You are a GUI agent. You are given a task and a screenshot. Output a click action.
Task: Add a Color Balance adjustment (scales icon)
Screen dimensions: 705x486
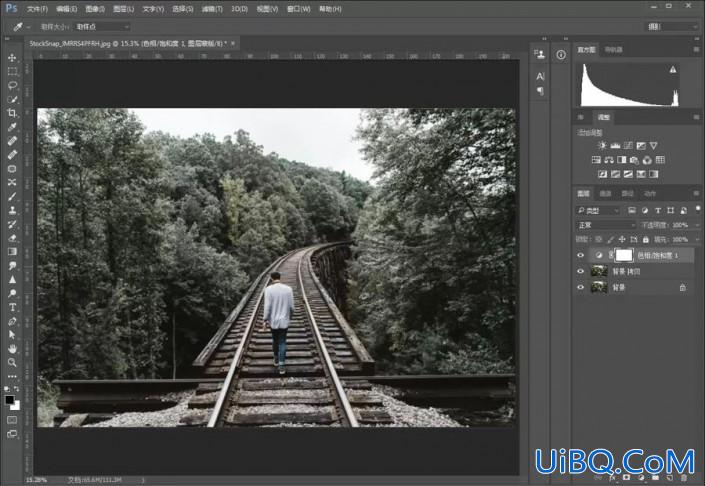click(x=609, y=160)
